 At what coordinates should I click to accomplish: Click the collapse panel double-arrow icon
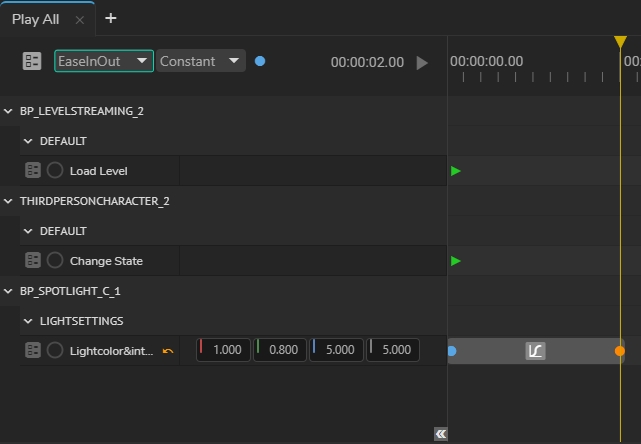click(x=440, y=434)
